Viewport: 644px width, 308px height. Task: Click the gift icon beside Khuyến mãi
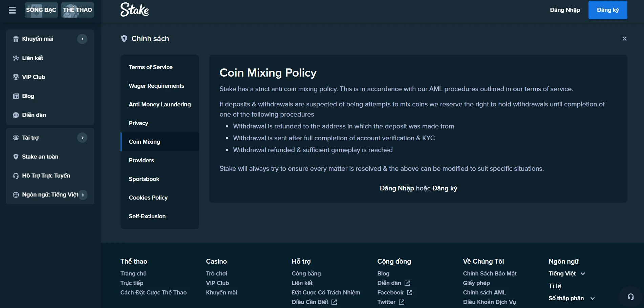(x=16, y=39)
